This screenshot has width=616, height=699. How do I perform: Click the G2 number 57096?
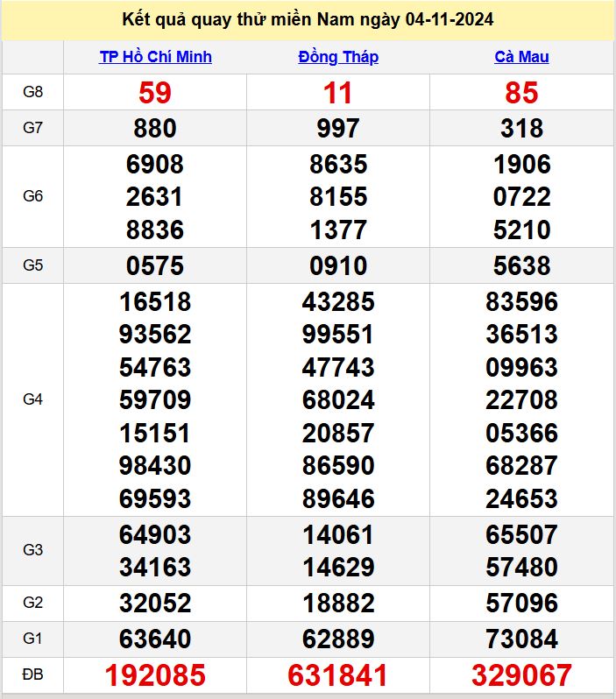click(x=522, y=604)
